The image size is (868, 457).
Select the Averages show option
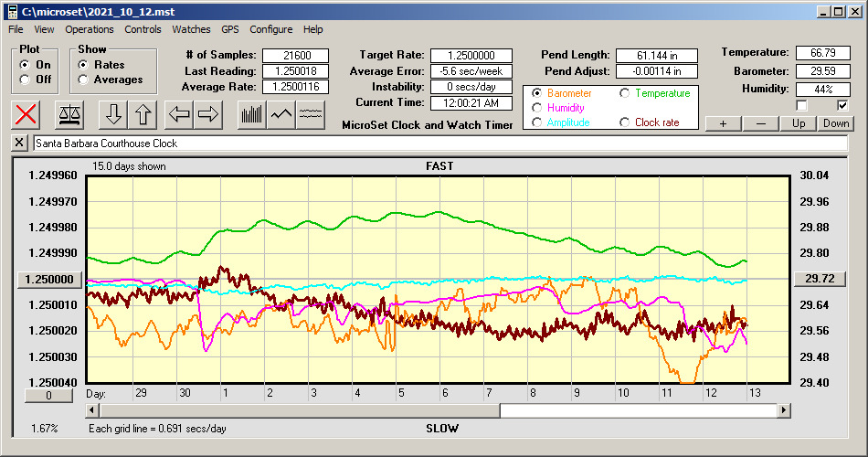[x=83, y=80]
